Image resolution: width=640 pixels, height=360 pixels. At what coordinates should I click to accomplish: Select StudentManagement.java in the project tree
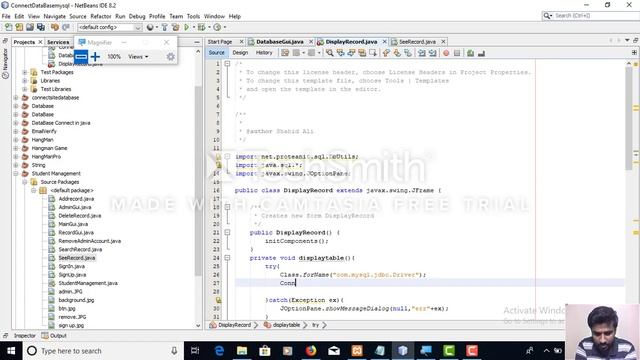point(88,283)
